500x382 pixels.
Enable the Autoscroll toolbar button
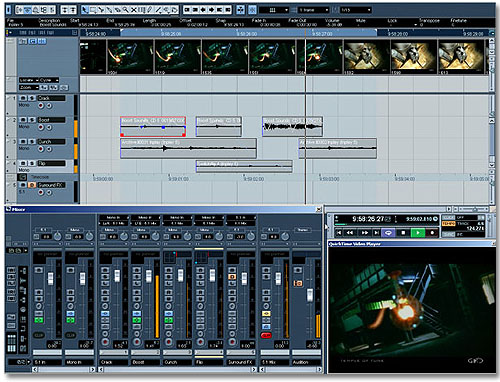click(x=240, y=10)
